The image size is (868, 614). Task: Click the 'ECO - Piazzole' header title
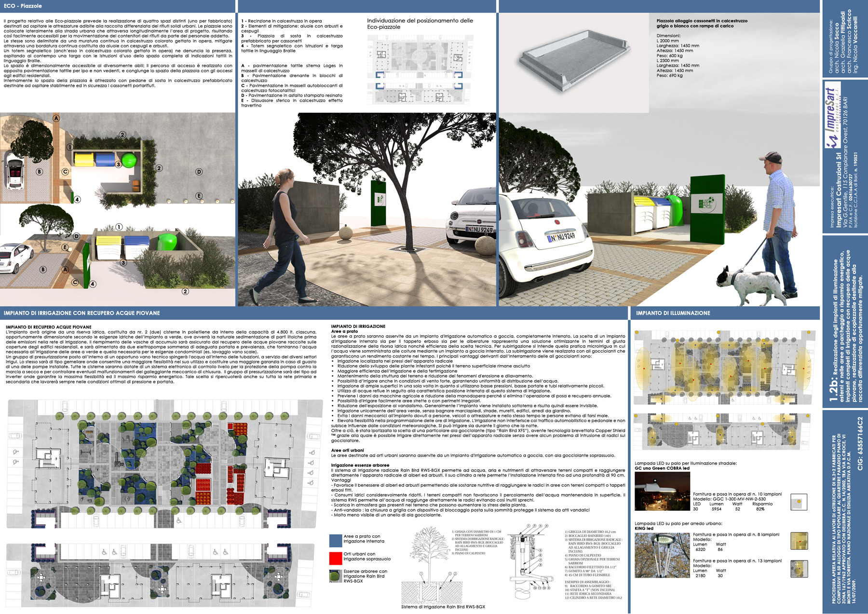pos(23,6)
